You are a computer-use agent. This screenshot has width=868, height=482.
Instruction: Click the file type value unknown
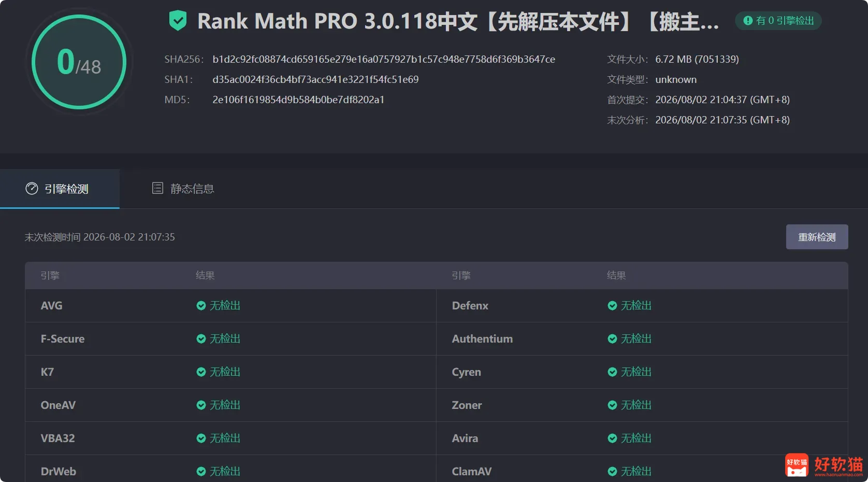pos(676,79)
